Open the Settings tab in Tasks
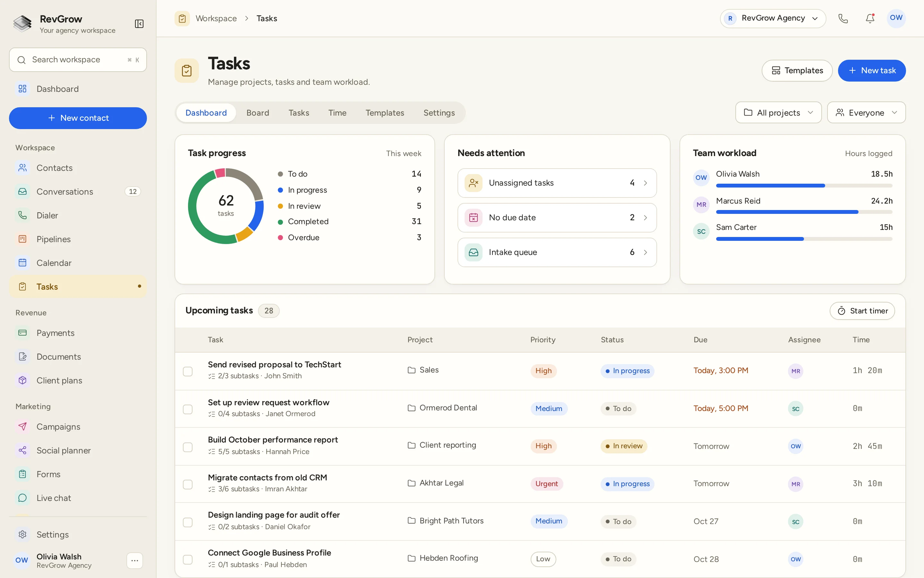924x578 pixels. [x=439, y=113]
